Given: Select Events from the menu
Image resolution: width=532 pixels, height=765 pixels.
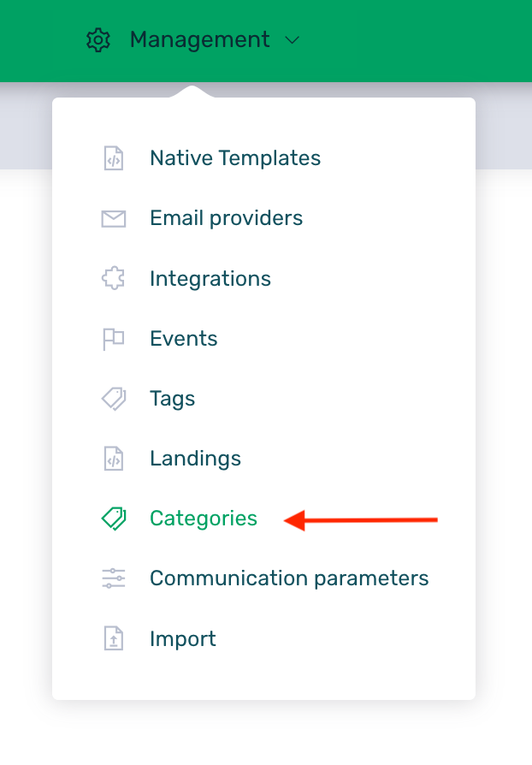Looking at the screenshot, I should point(183,339).
